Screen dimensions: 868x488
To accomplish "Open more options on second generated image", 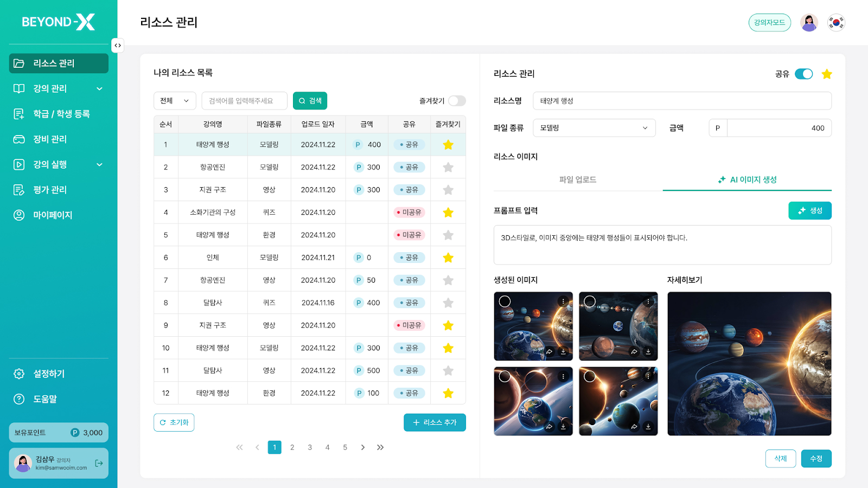I will (x=648, y=301).
